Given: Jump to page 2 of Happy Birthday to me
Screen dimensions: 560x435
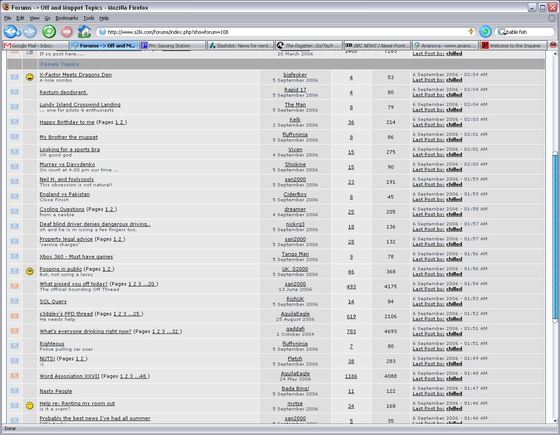Looking at the screenshot, I should 122,122.
